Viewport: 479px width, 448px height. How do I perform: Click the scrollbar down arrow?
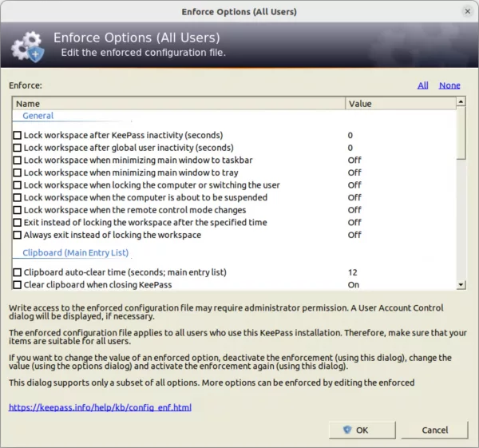coord(461,285)
